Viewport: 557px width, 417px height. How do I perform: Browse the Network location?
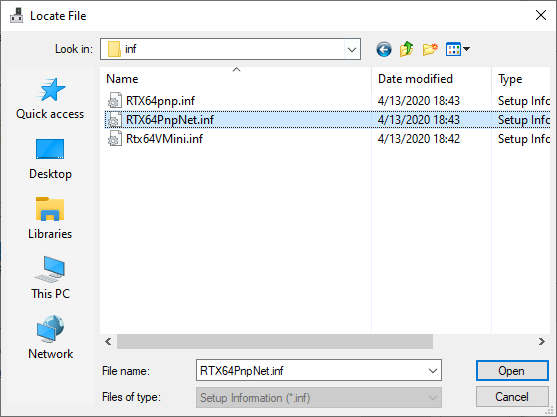click(50, 338)
